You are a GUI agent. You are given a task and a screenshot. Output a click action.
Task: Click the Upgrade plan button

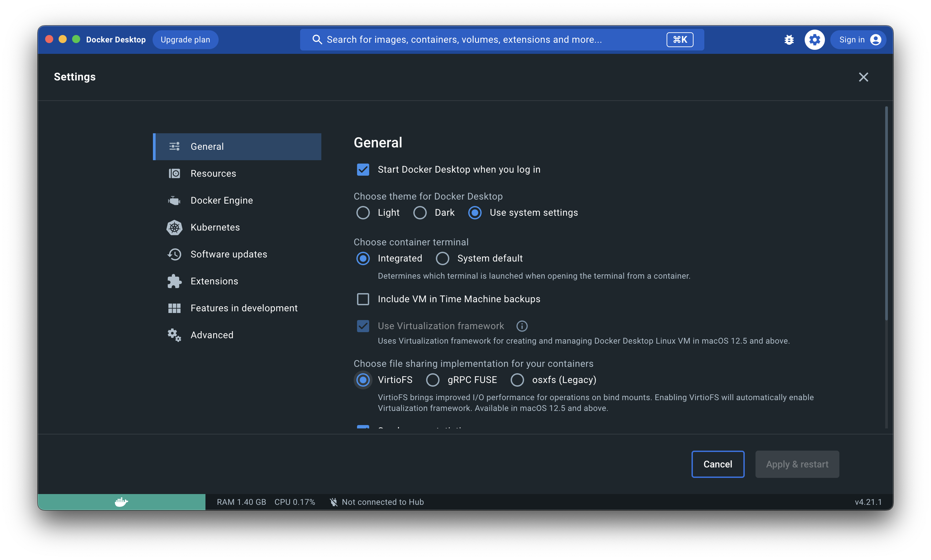coord(185,39)
